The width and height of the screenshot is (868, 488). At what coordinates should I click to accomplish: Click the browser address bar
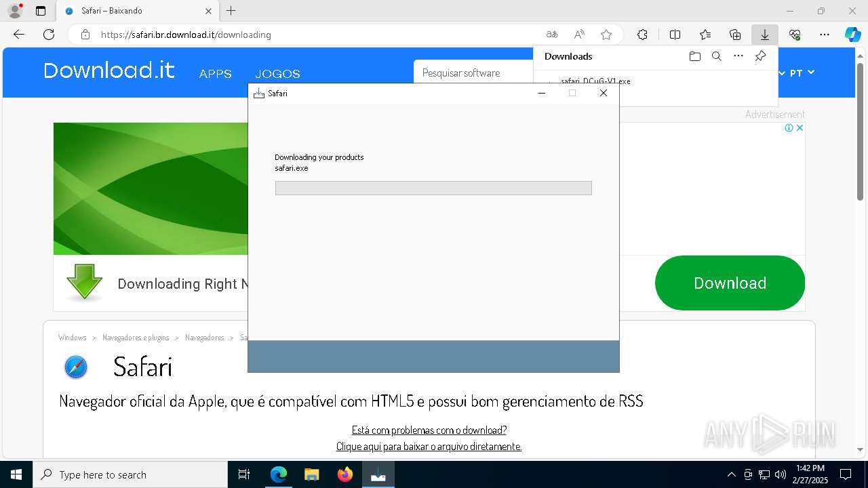[319, 35]
